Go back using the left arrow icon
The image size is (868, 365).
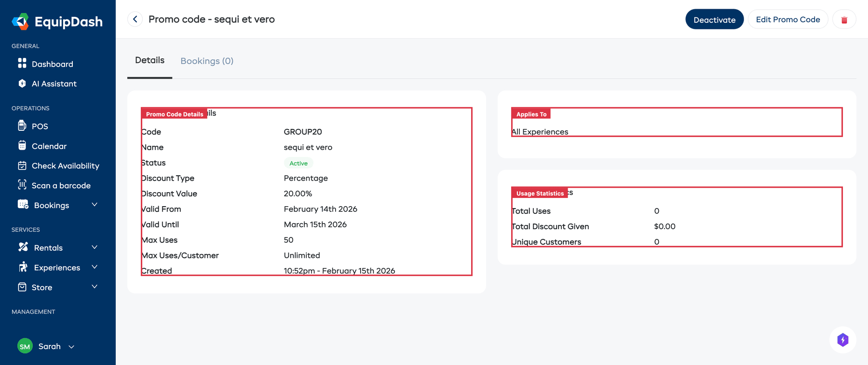coord(135,19)
